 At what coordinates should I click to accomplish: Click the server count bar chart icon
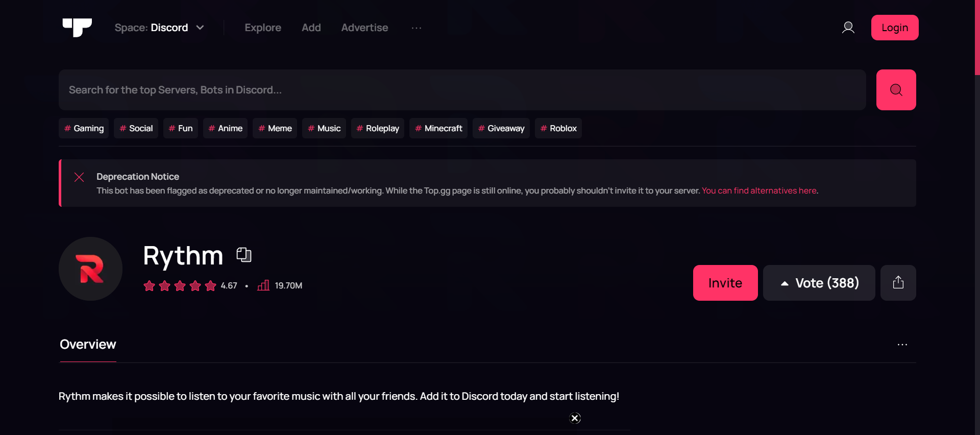pyautogui.click(x=263, y=285)
